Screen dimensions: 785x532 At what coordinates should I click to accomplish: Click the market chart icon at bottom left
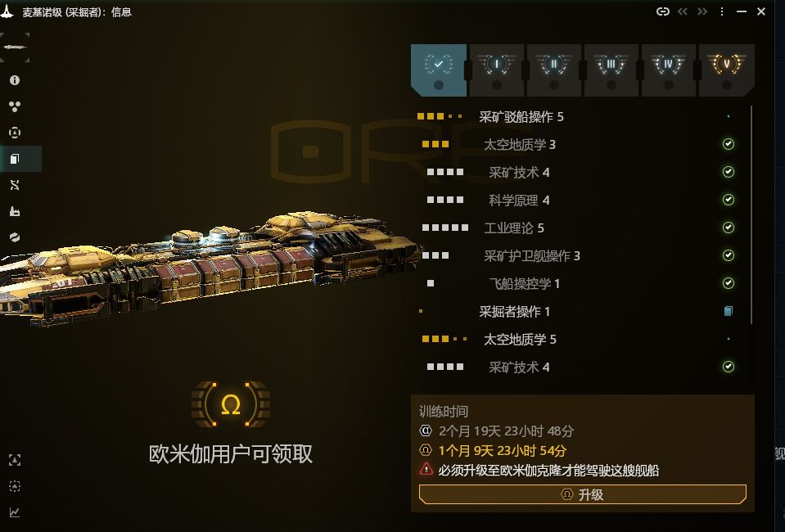15,512
